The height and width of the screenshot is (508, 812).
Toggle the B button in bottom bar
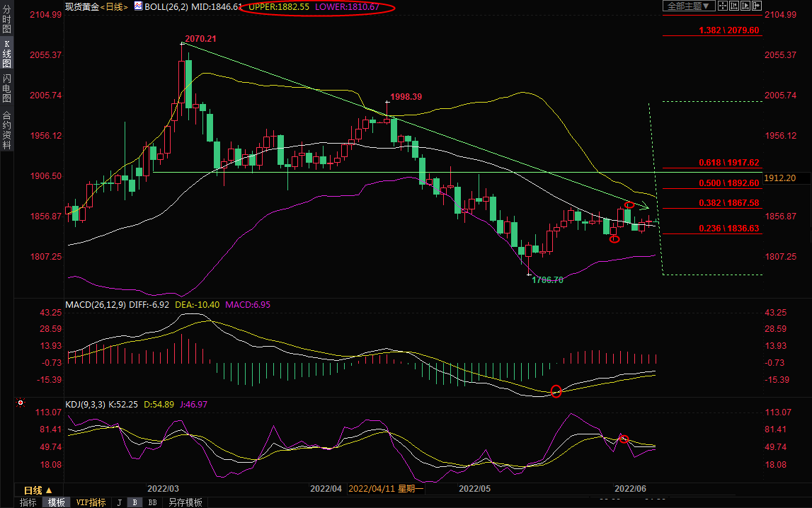[x=135, y=502]
